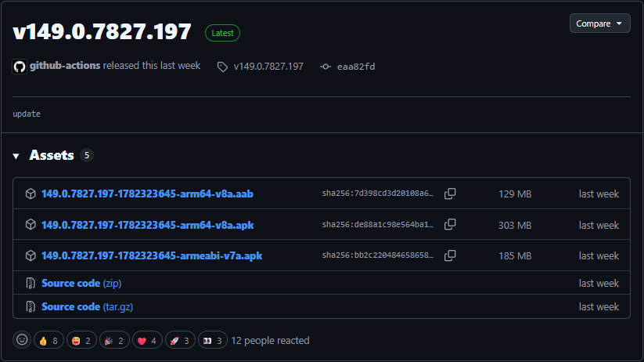Click the 'update' release note text
This screenshot has width=644, height=362.
(27, 114)
